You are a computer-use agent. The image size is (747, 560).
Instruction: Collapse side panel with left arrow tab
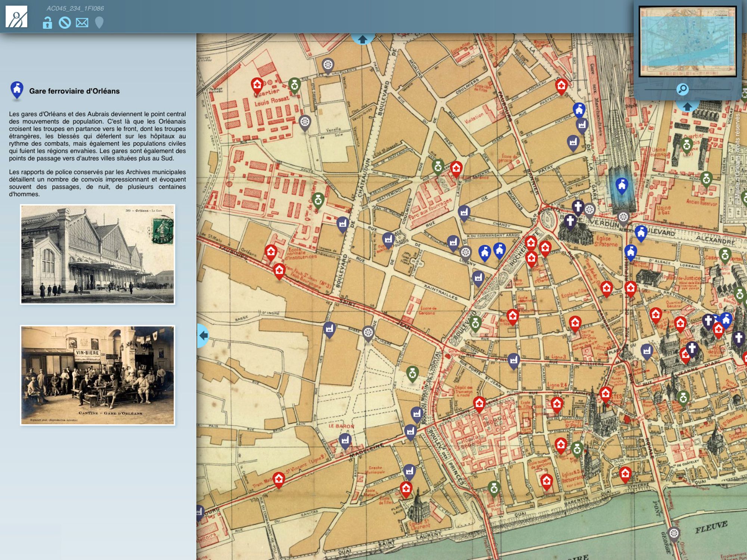coord(203,336)
